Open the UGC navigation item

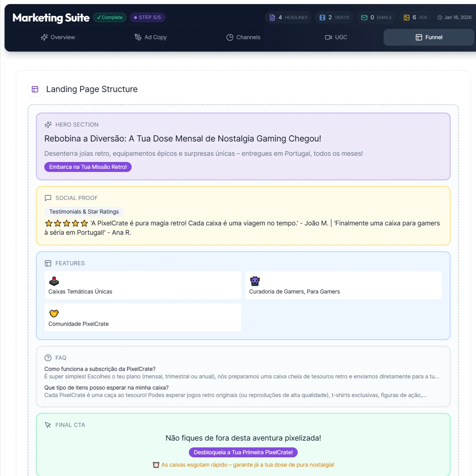click(336, 37)
